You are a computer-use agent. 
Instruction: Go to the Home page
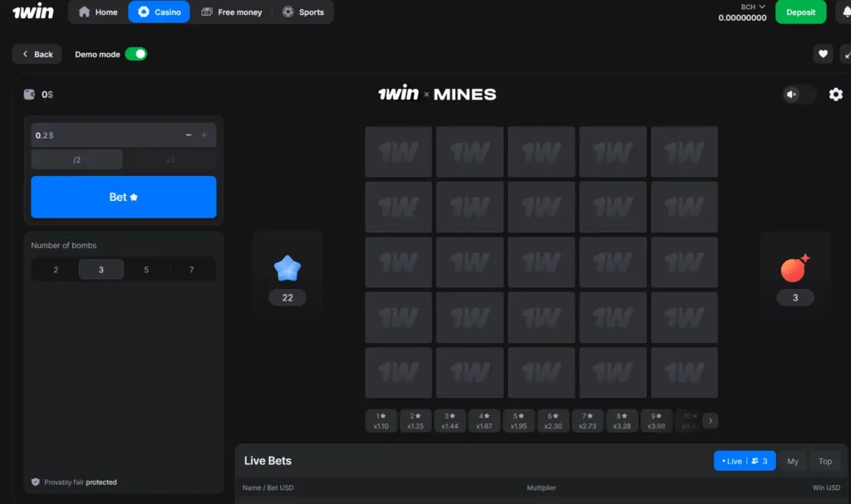(96, 12)
